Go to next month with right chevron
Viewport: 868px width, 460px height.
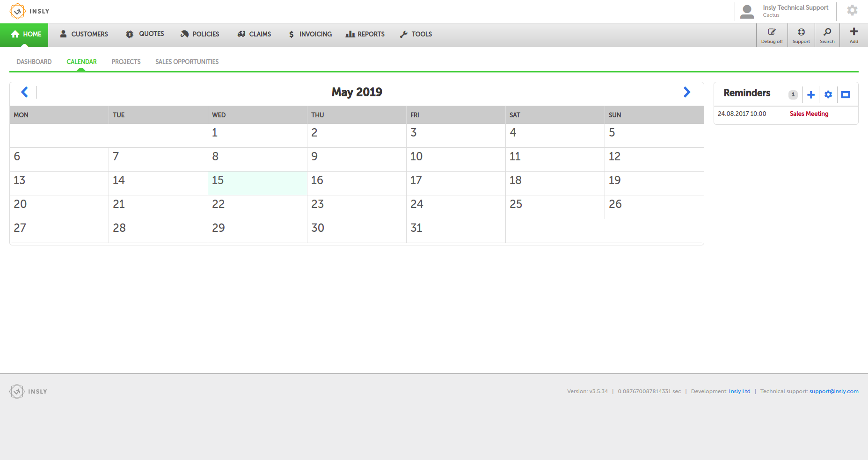tap(686, 92)
